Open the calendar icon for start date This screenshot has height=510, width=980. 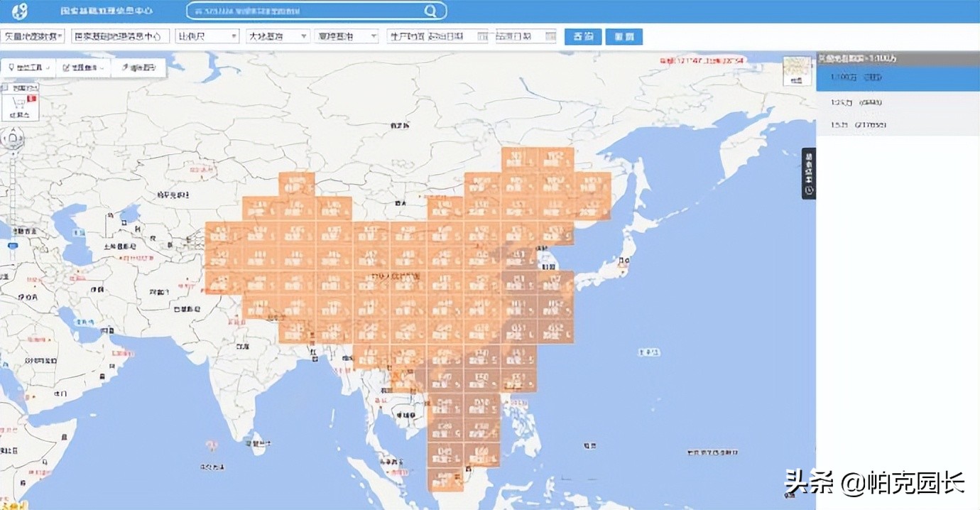click(x=482, y=37)
